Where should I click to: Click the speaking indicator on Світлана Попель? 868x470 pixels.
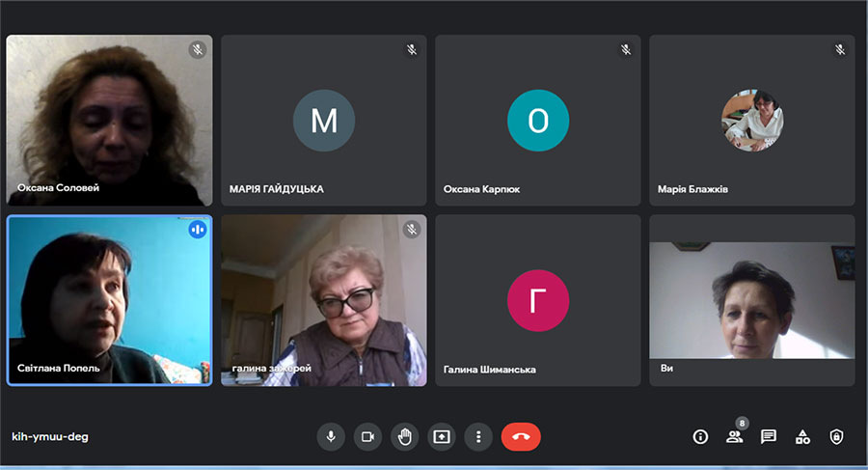(x=198, y=230)
